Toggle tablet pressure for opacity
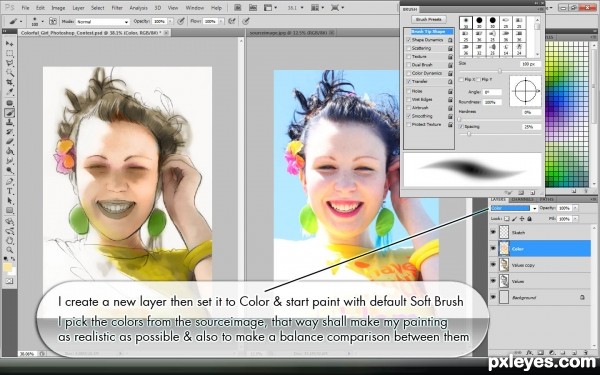Screen dimensions: 600x375 pos(181,21)
